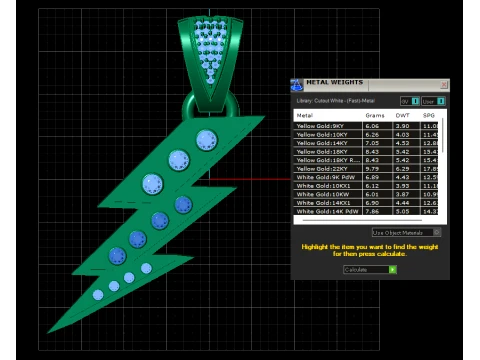Viewport: 480px width, 360px height.
Task: Select the White Gold:14K PdW row
Action: tap(366, 211)
